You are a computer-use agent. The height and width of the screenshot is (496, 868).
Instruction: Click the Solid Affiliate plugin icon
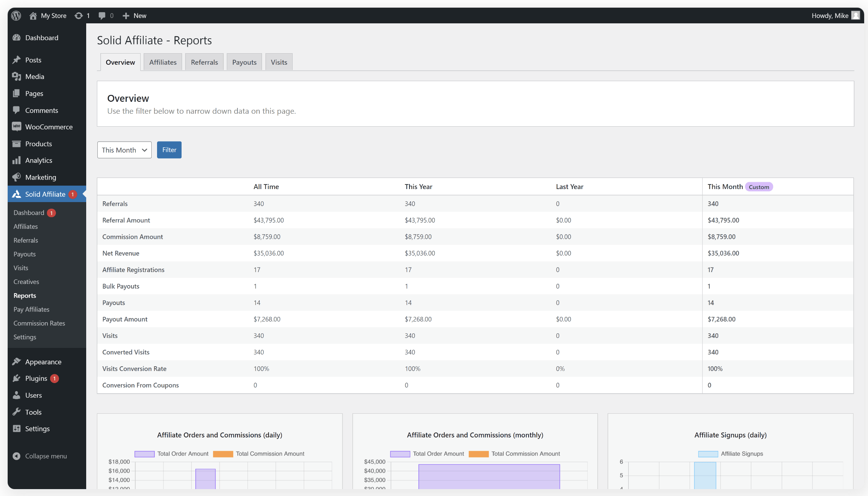tap(16, 194)
